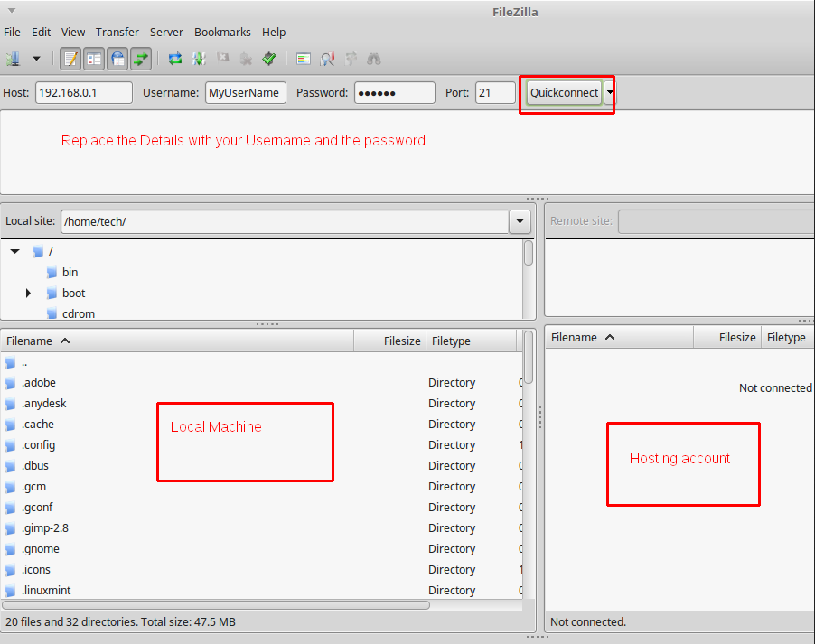815x644 pixels.
Task: Open the Help menu
Action: [274, 33]
